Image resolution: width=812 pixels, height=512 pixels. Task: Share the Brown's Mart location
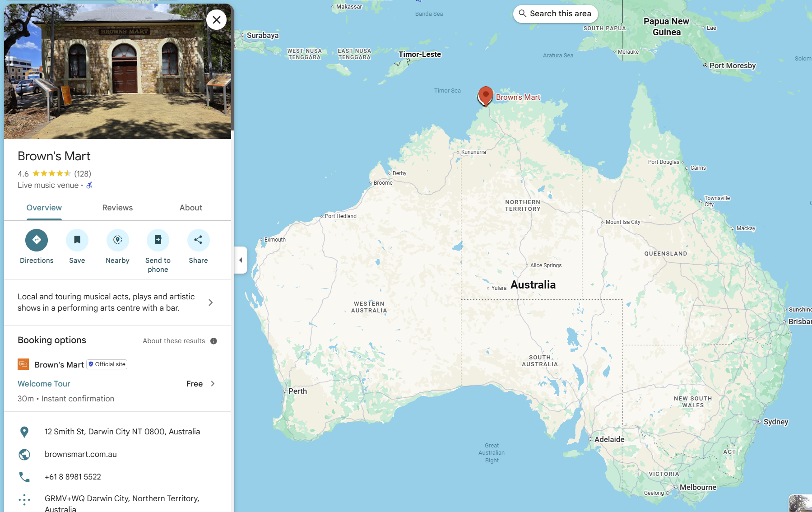pos(198,247)
